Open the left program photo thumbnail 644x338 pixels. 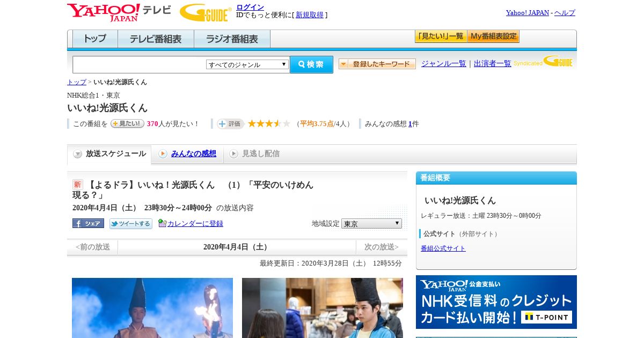pos(152,308)
